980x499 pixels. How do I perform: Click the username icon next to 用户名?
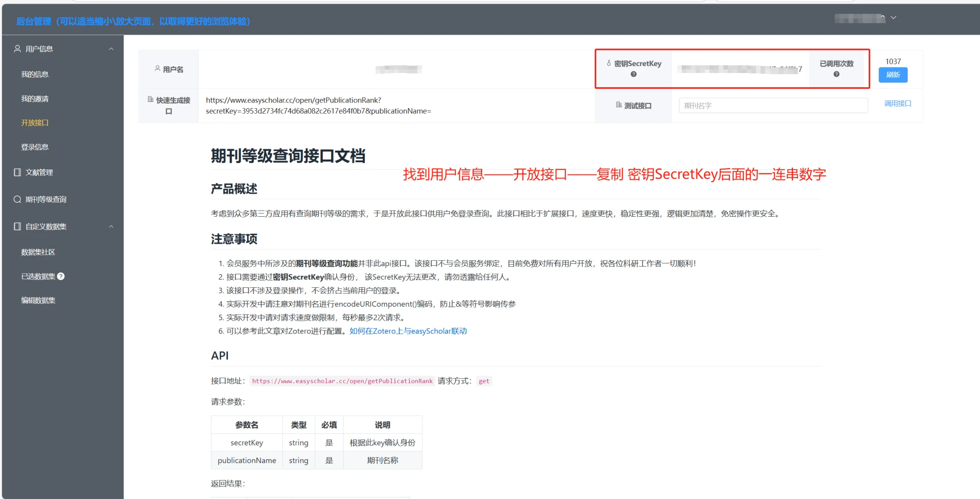point(157,68)
